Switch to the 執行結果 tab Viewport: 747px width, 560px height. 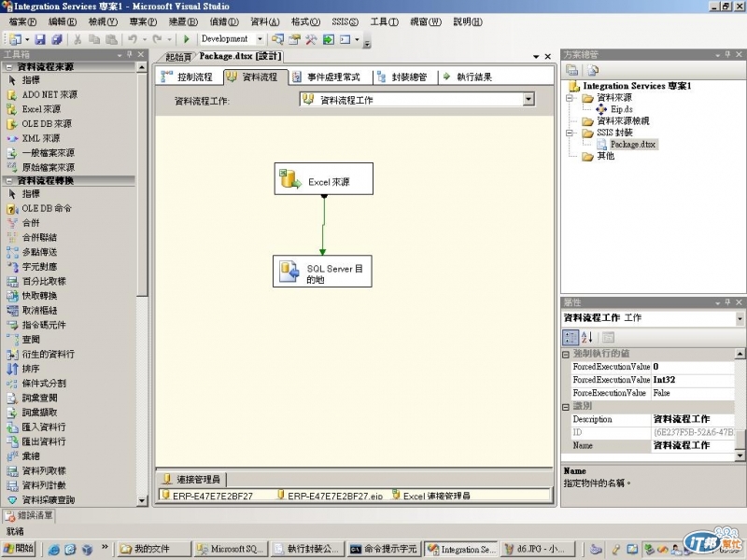coord(469,77)
